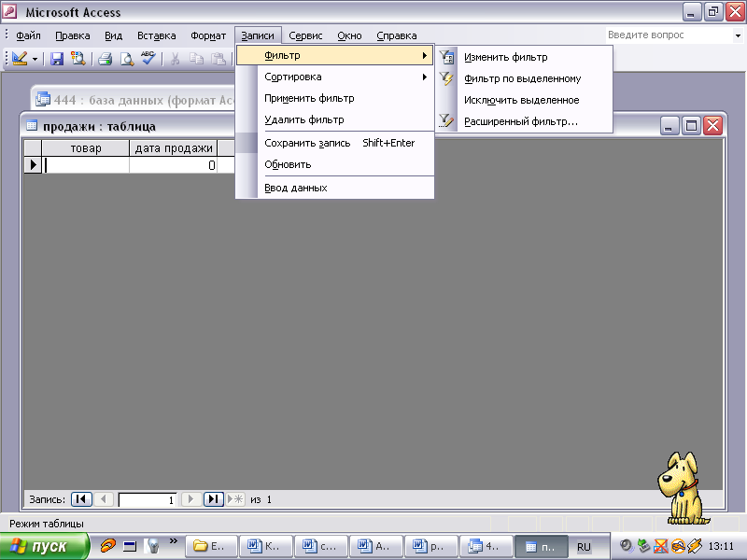Screen dimensions: 747x560
Task: Select Изменить фильтр in submenu
Action: click(524, 57)
